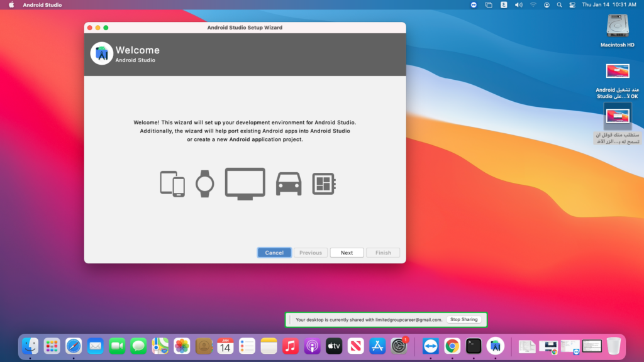The height and width of the screenshot is (362, 644).
Task: Open Music from the dock
Action: click(291, 346)
